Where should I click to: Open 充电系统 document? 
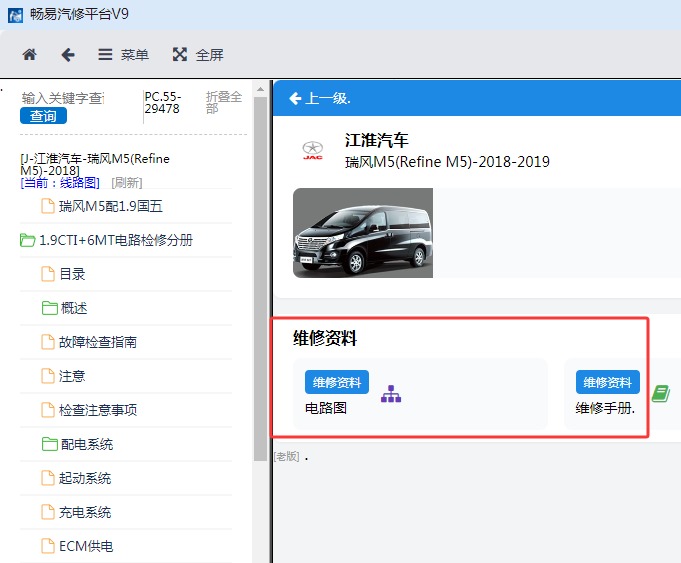pyautogui.click(x=85, y=512)
